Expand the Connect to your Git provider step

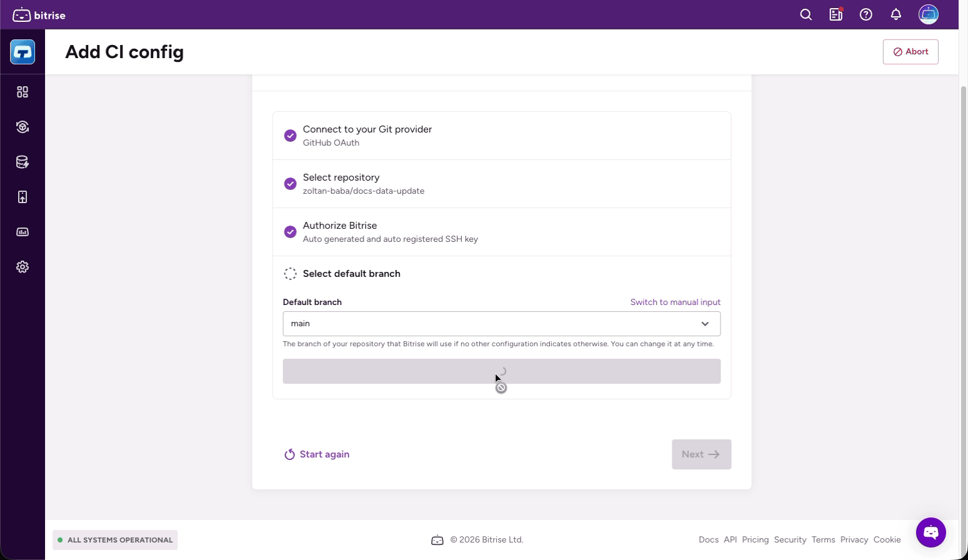click(x=502, y=136)
